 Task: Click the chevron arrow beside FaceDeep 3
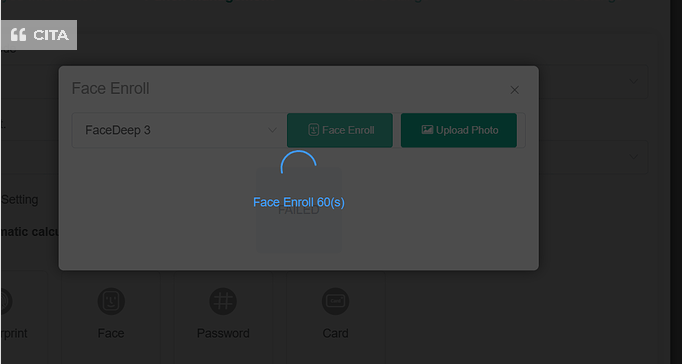[x=272, y=130]
